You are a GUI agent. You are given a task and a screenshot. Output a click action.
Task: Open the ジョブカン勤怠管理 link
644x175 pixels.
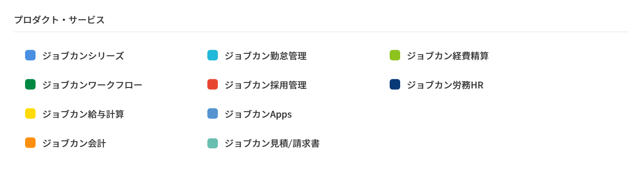click(265, 56)
